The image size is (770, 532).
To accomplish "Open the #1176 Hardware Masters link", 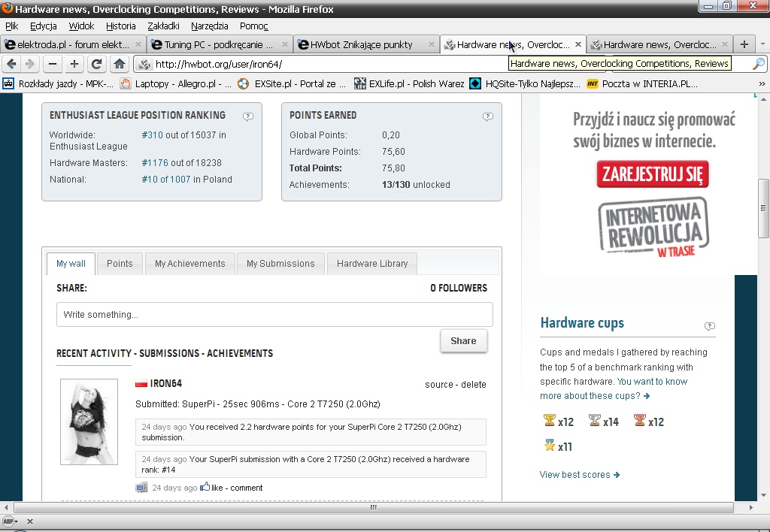I will pyautogui.click(x=155, y=163).
